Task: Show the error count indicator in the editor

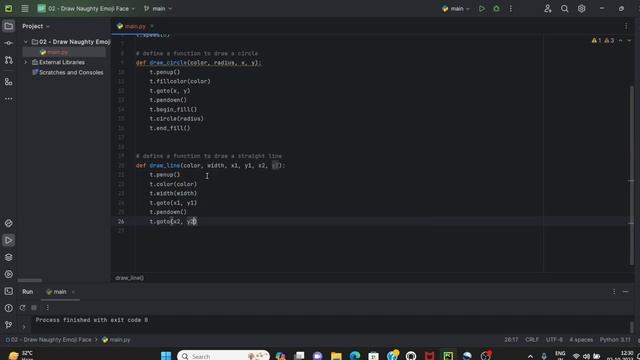Action: click(x=596, y=40)
